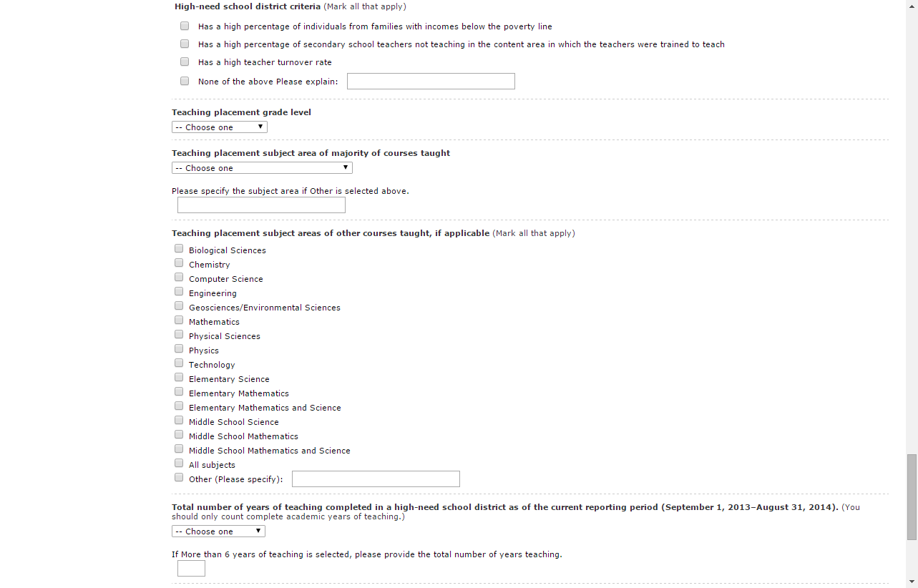Check the high teacher turnover rate box

tap(185, 62)
